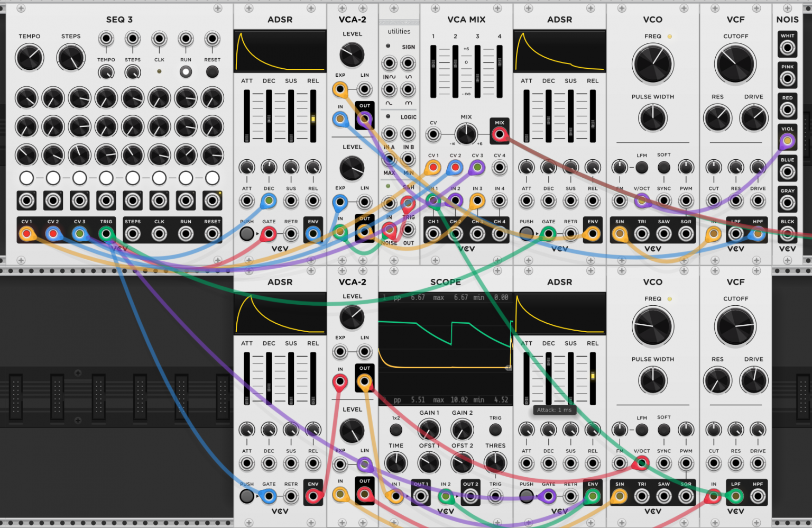Image resolution: width=812 pixels, height=528 pixels.
Task: Push the PUSH button on the ADSR beside top VCO
Action: [x=527, y=233]
